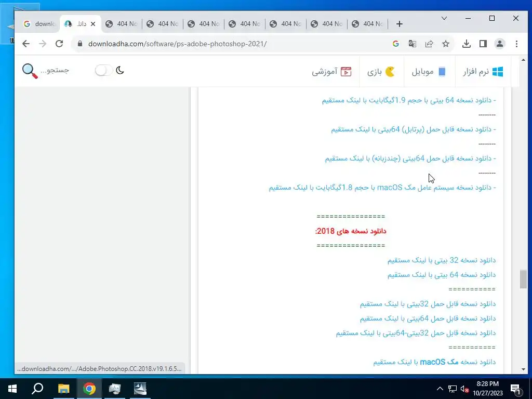Show hidden system tray icons
532x399 pixels.
point(440,389)
